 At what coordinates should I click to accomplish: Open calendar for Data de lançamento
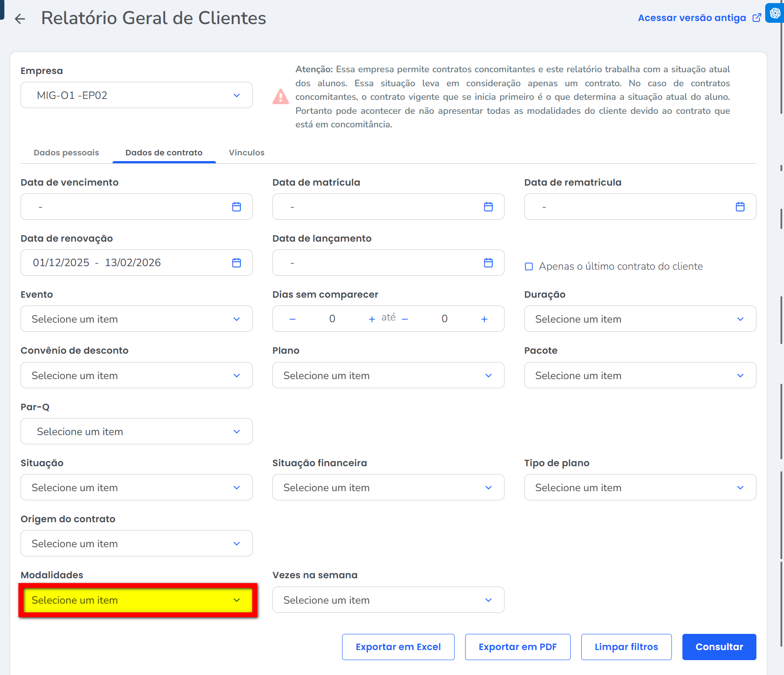(488, 263)
